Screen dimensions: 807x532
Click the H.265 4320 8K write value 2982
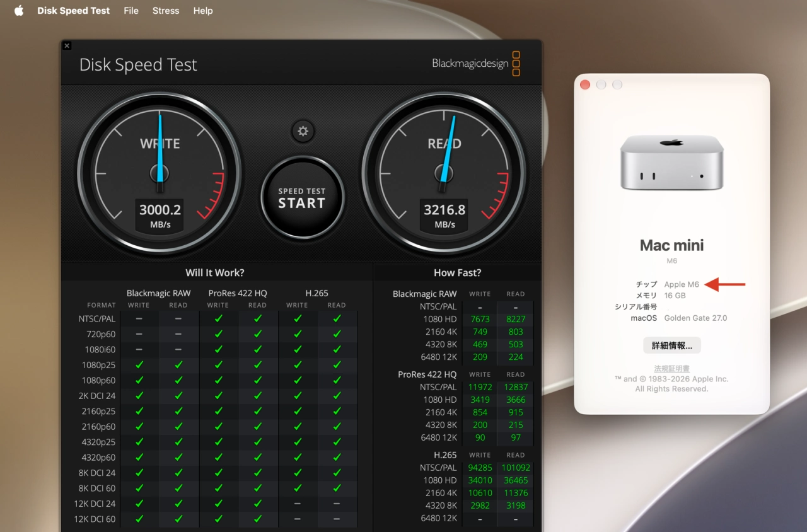pyautogui.click(x=480, y=506)
